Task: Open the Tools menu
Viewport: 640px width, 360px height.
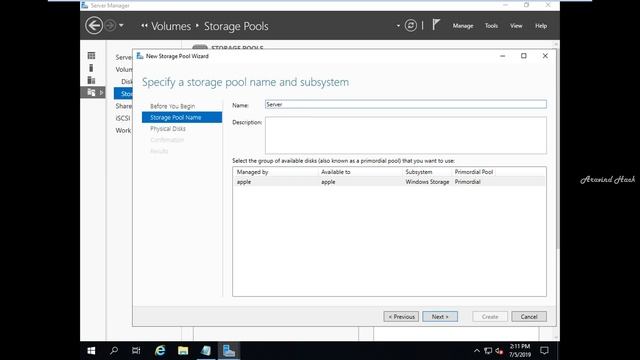Action: [x=491, y=26]
